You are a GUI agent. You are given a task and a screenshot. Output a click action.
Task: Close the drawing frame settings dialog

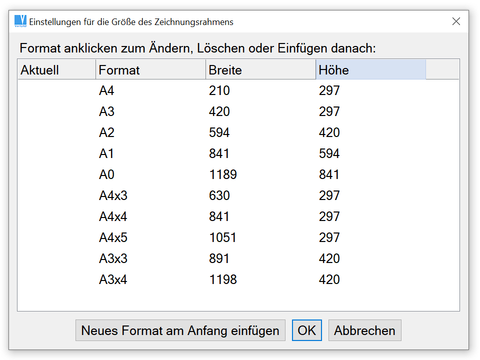pyautogui.click(x=456, y=21)
